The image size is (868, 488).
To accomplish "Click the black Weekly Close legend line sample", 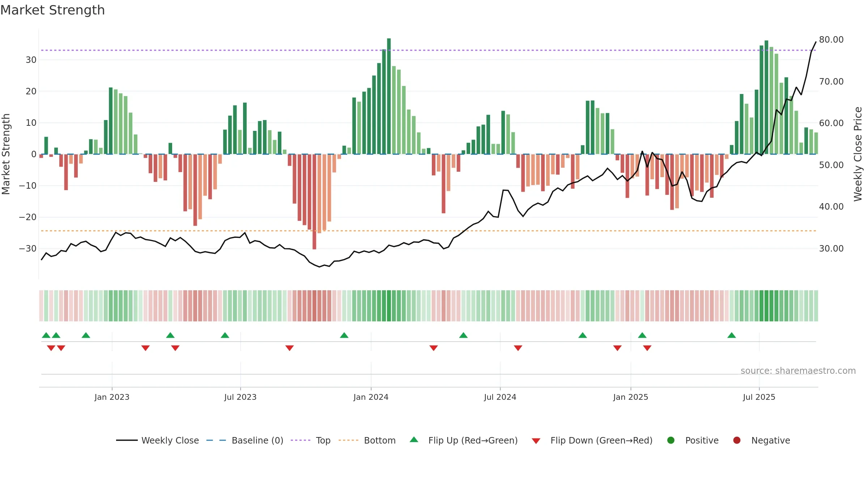I will 127,440.
